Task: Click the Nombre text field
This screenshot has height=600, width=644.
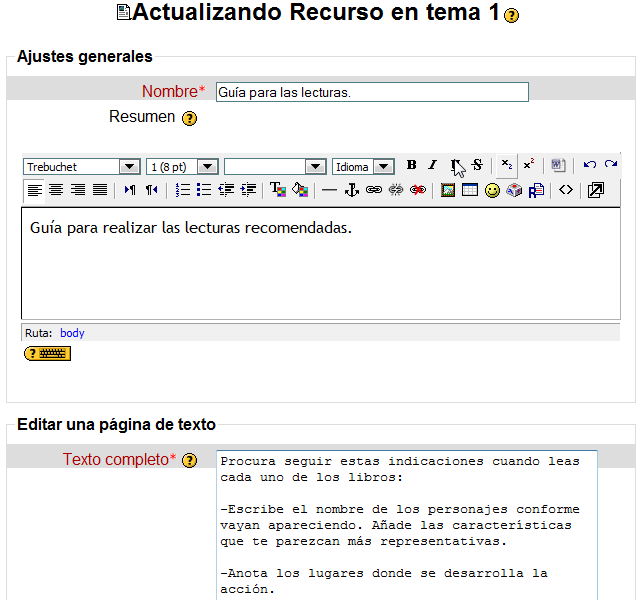Action: pyautogui.click(x=371, y=92)
